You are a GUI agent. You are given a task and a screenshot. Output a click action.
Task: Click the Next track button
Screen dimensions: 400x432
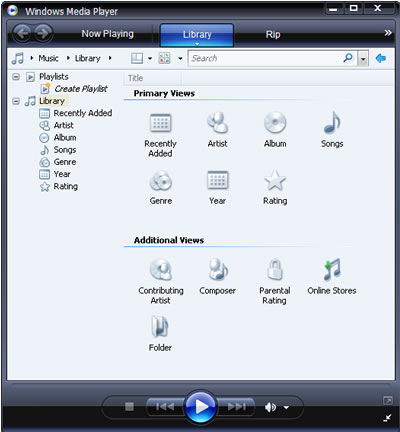click(x=236, y=407)
